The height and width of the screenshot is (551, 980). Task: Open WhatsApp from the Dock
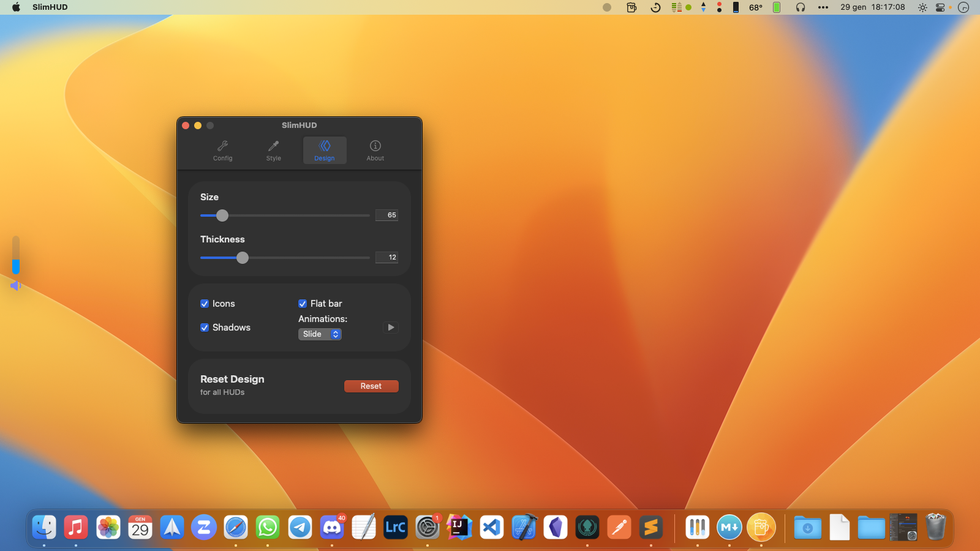click(x=268, y=527)
